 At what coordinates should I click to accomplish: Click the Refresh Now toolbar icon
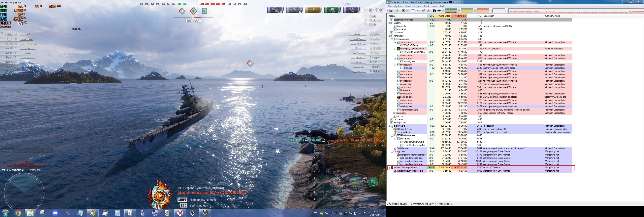coord(397,11)
